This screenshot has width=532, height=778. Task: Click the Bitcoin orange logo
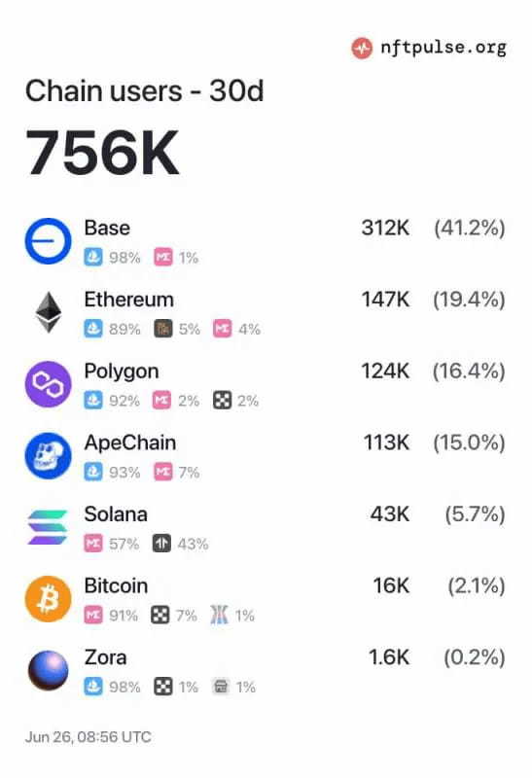tap(48, 598)
